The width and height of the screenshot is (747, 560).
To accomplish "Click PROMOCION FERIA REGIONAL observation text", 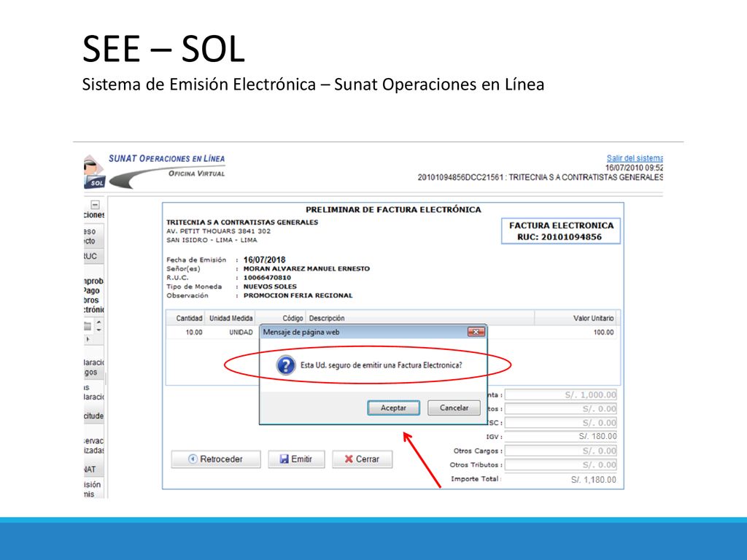I will tap(298, 295).
